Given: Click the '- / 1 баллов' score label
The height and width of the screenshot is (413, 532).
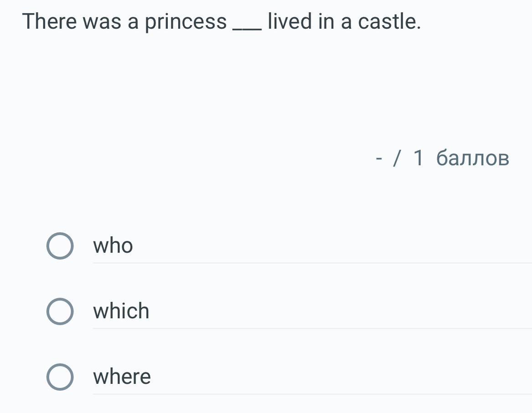Looking at the screenshot, I should tap(442, 158).
